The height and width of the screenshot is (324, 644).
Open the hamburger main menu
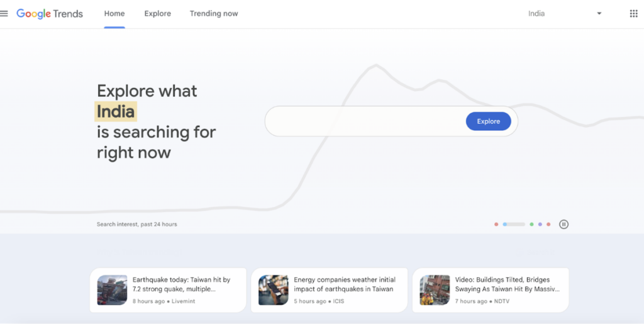coord(4,14)
